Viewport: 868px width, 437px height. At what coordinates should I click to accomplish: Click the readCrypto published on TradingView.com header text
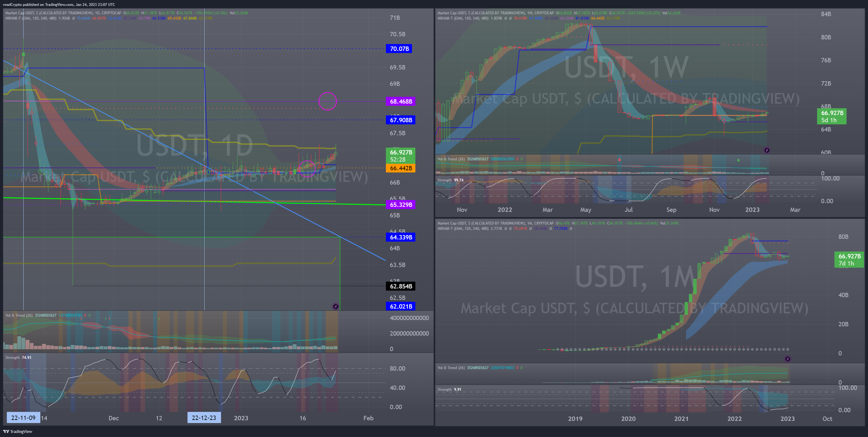(59, 4)
